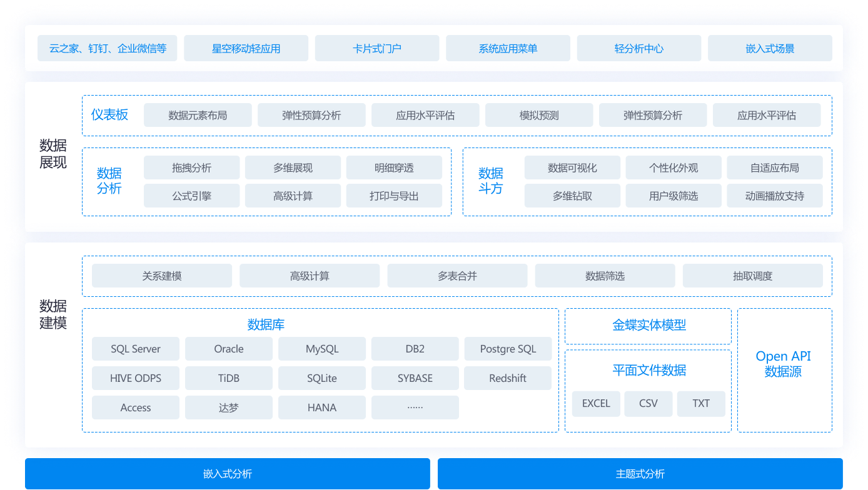The height and width of the screenshot is (490, 868).
Task: Click the ellipsis box after HANA
Action: click(x=415, y=407)
